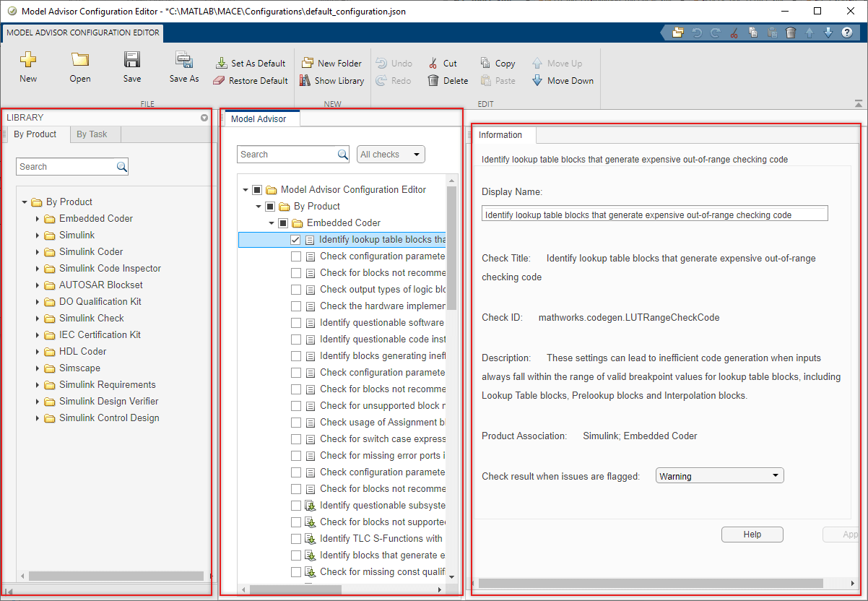Viewport: 868px width, 601px height.
Task: Select Simulink Design Verifier folder
Action: [108, 402]
